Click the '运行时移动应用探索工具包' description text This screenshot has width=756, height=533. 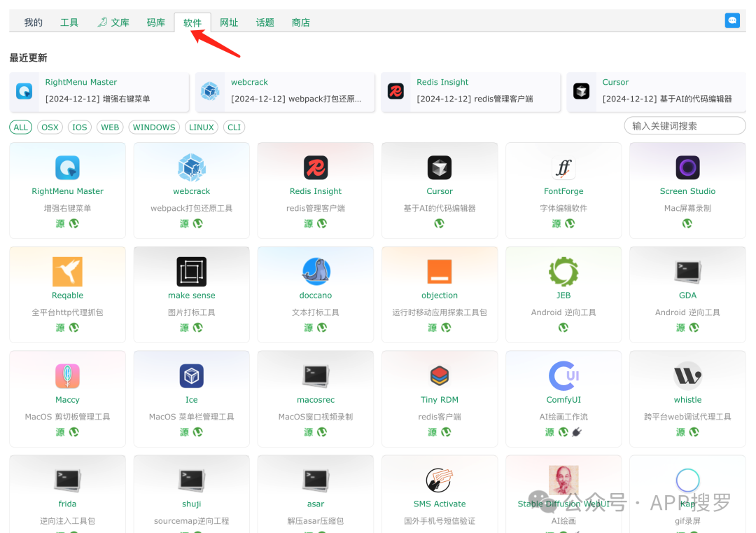pos(440,312)
